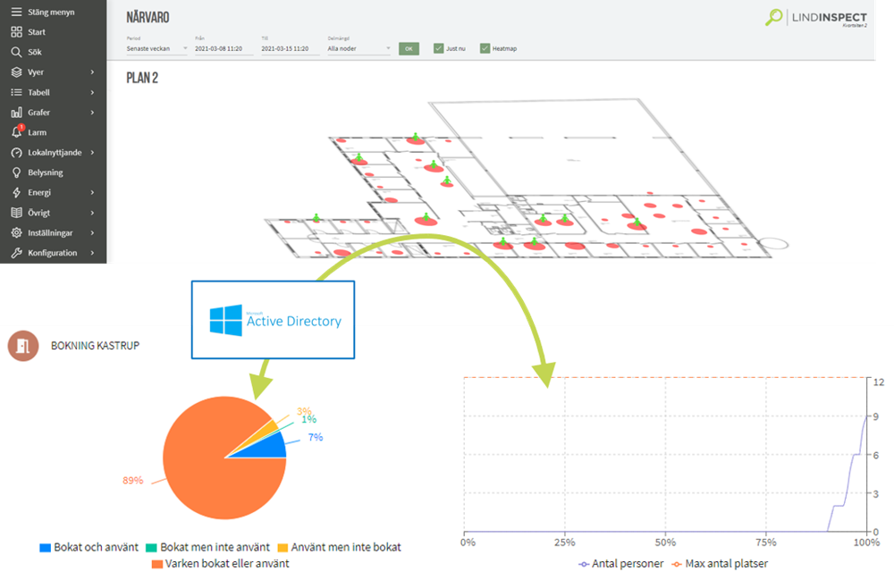Image resolution: width=894 pixels, height=588 pixels.
Task: Expand the Grafer submenu chevron
Action: [x=92, y=113]
